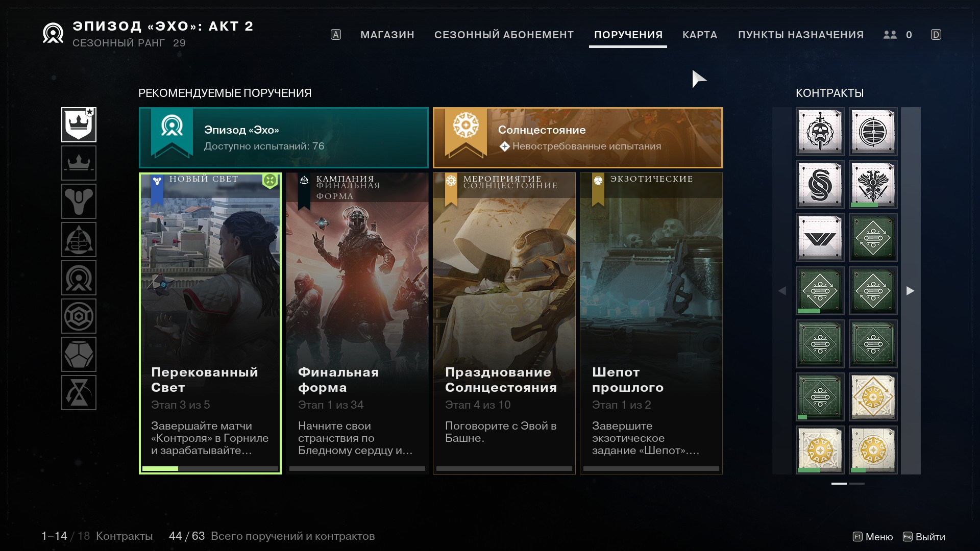
Task: Switch to the Карта tab
Action: point(700,35)
